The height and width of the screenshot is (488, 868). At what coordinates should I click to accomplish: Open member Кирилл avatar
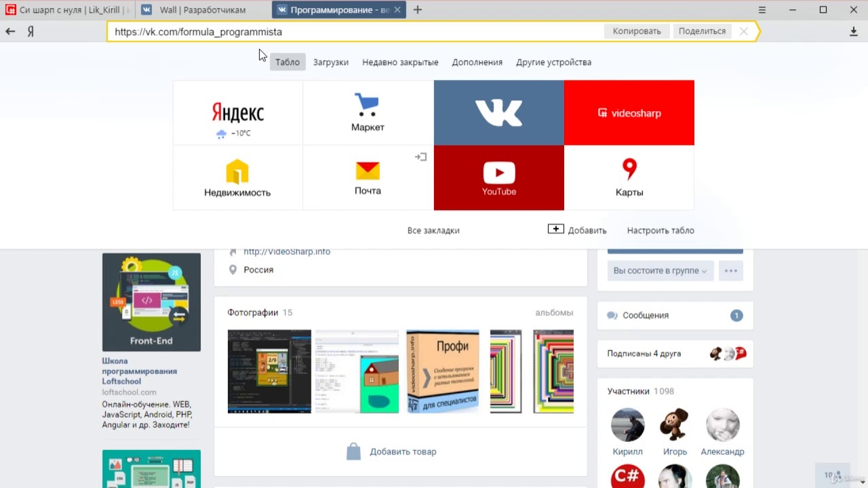pos(627,425)
